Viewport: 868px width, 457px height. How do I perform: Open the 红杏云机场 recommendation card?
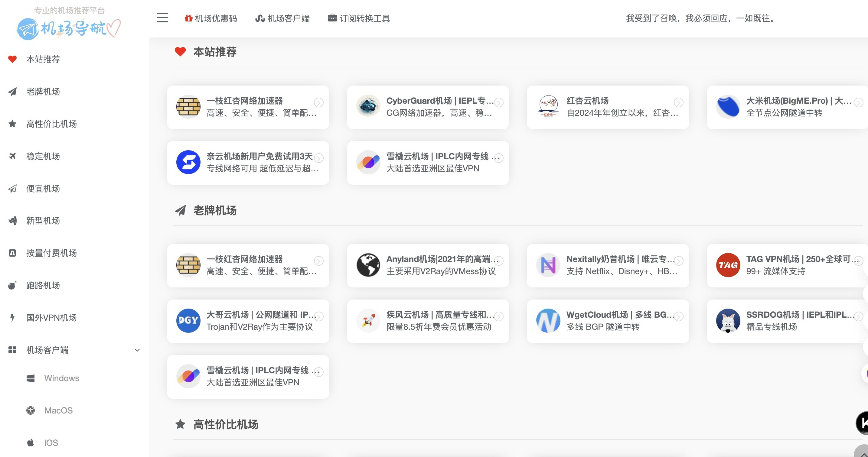coord(608,107)
